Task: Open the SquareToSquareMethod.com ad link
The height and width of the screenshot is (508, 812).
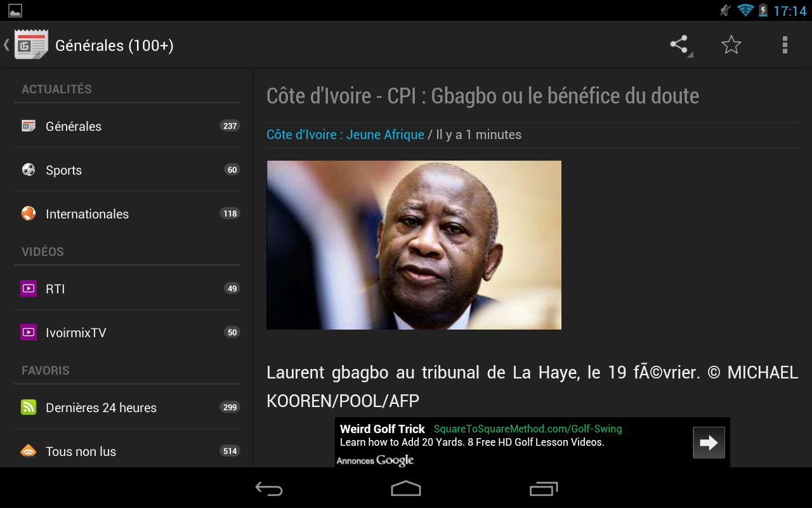Action: pyautogui.click(x=528, y=429)
